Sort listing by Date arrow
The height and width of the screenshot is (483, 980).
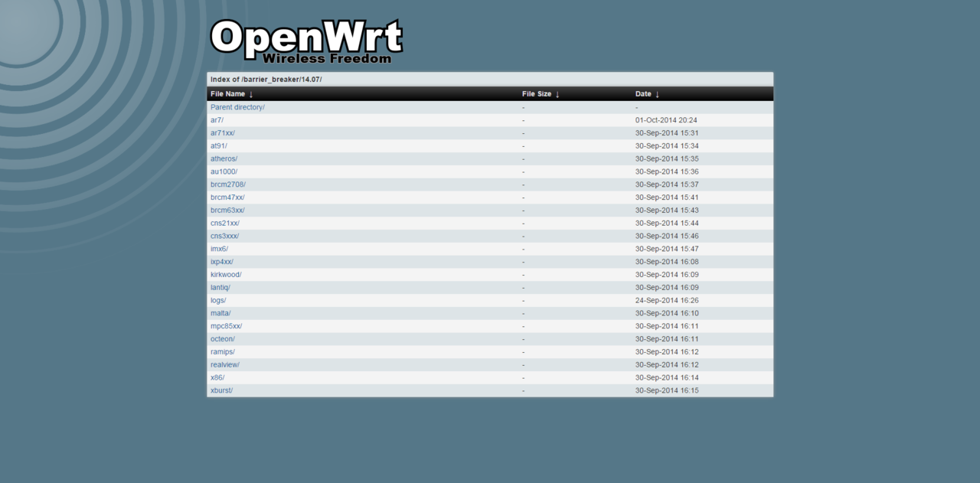657,94
